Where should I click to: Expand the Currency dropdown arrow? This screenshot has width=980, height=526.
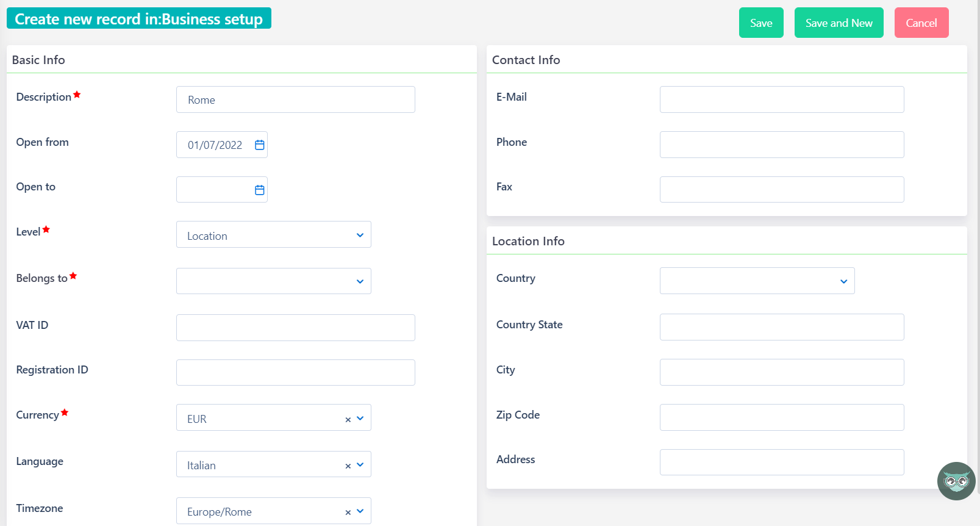pyautogui.click(x=360, y=419)
